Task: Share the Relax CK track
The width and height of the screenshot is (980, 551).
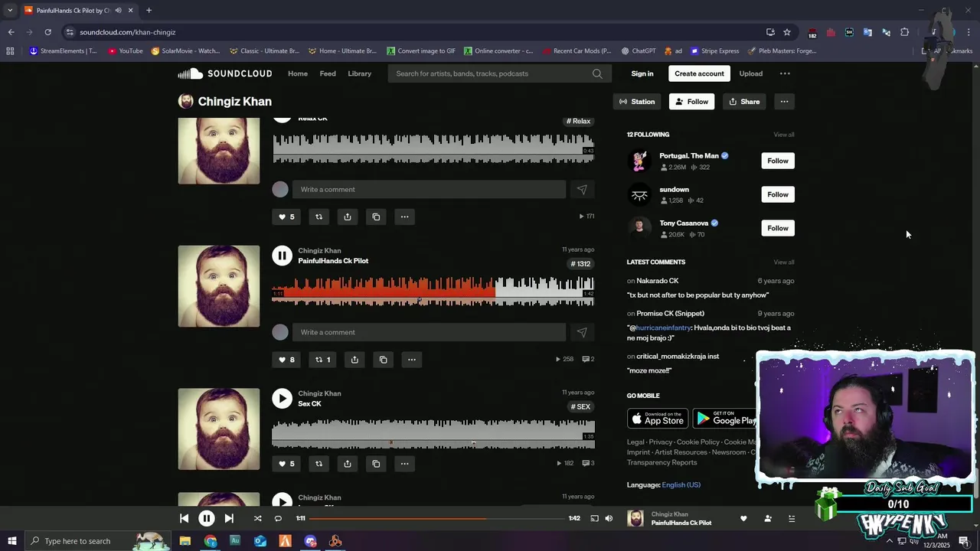Action: [348, 217]
